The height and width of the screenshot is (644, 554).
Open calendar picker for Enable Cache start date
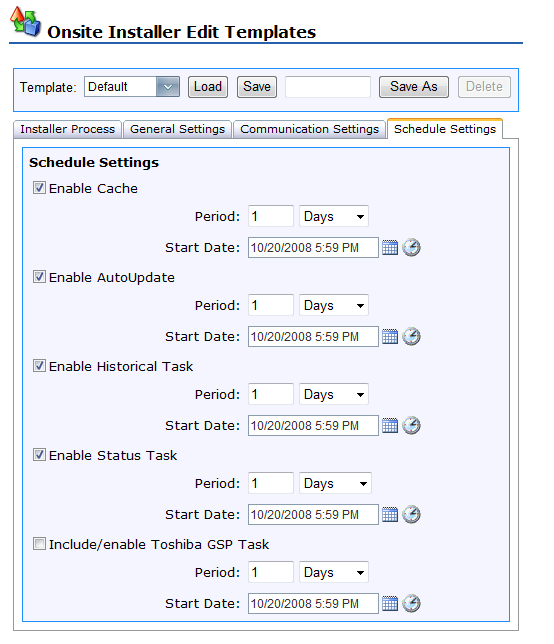(x=390, y=248)
